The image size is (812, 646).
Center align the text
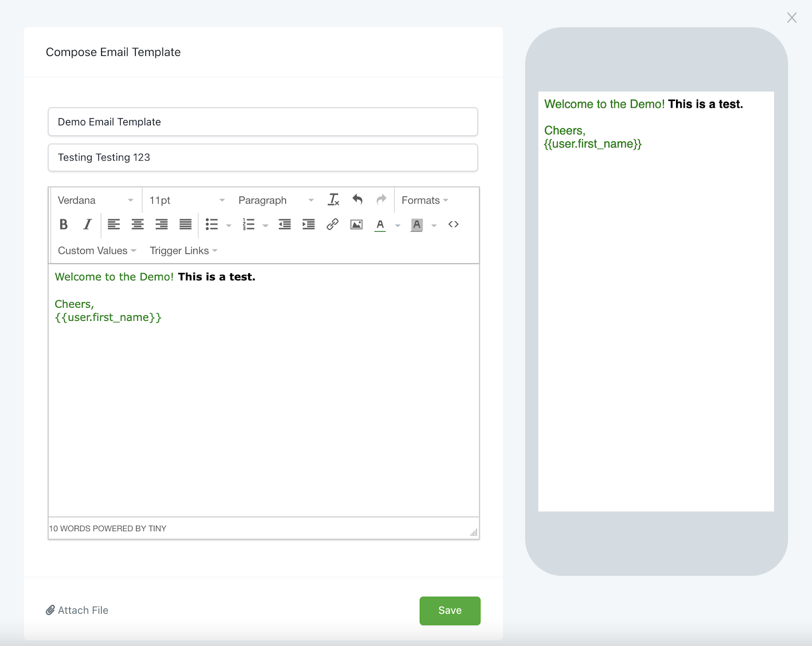pos(138,224)
